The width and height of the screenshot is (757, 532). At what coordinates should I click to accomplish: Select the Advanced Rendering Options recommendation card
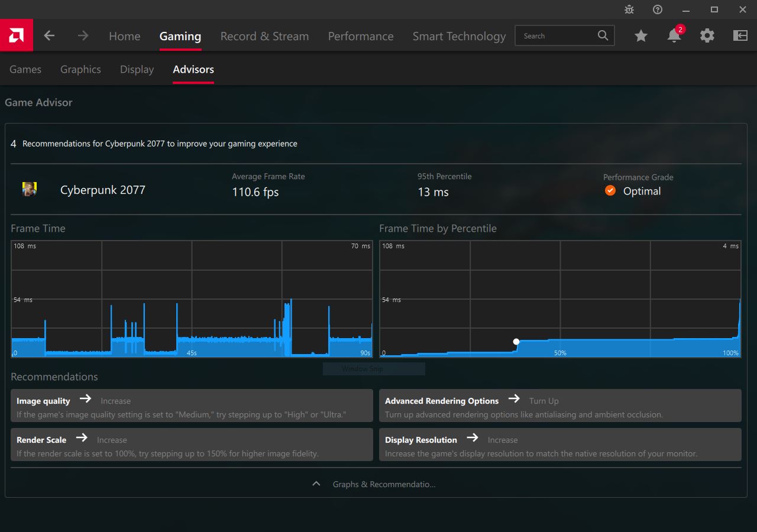click(560, 406)
